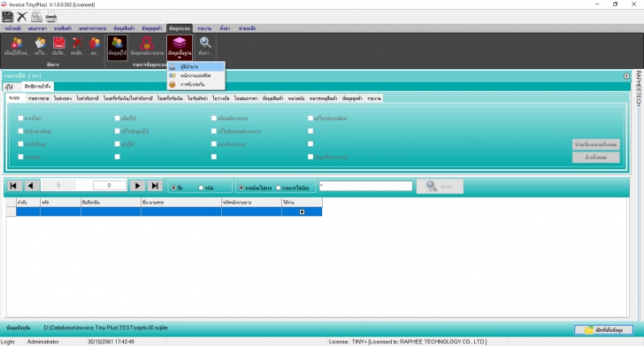Select the descending sort radio button
644x346 pixels.
[279, 188]
